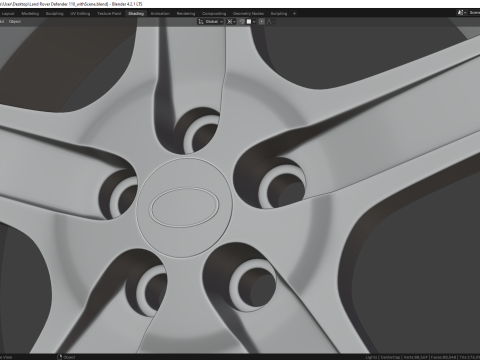Viewport: 480px width, 360px height.
Task: Switch to the Layout workspace tab
Action: click(x=8, y=14)
